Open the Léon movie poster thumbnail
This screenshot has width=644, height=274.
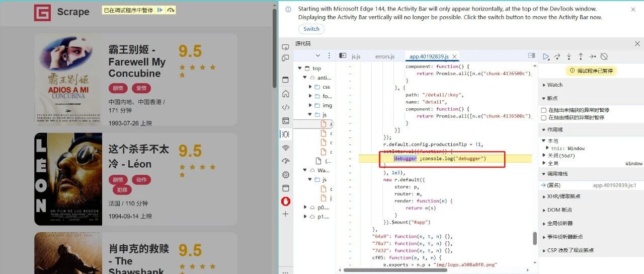tap(68, 179)
